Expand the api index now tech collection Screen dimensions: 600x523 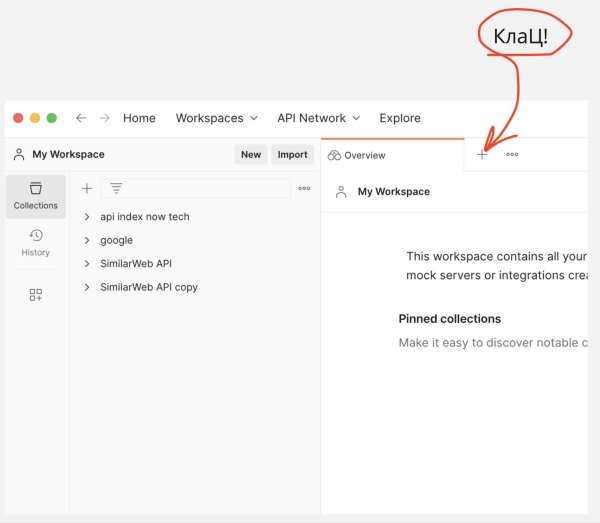tap(87, 217)
